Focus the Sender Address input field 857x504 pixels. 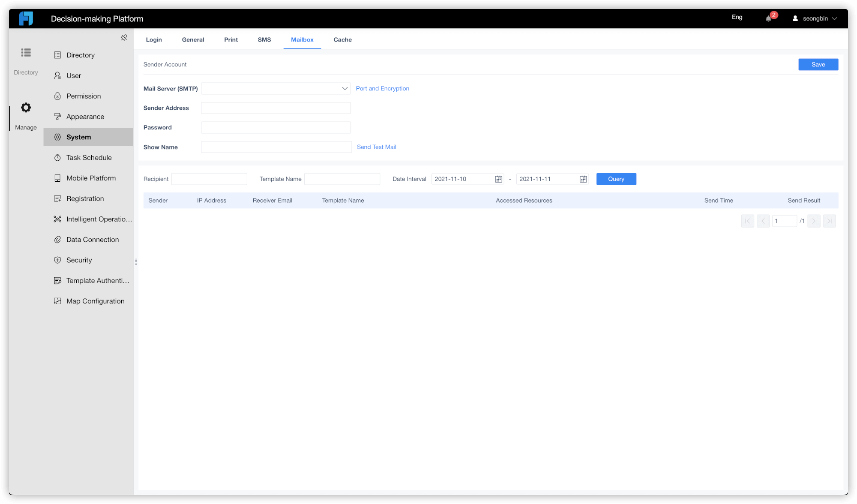pyautogui.click(x=276, y=108)
